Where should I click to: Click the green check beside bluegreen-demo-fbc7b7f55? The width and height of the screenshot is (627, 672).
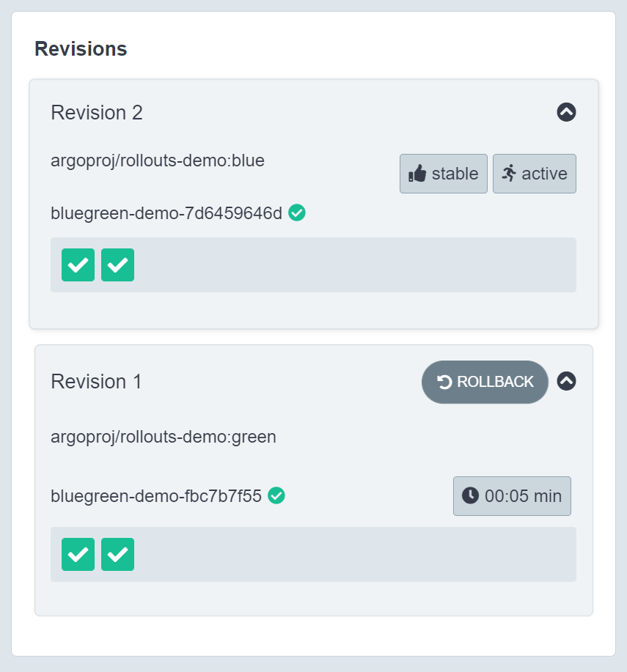point(276,496)
